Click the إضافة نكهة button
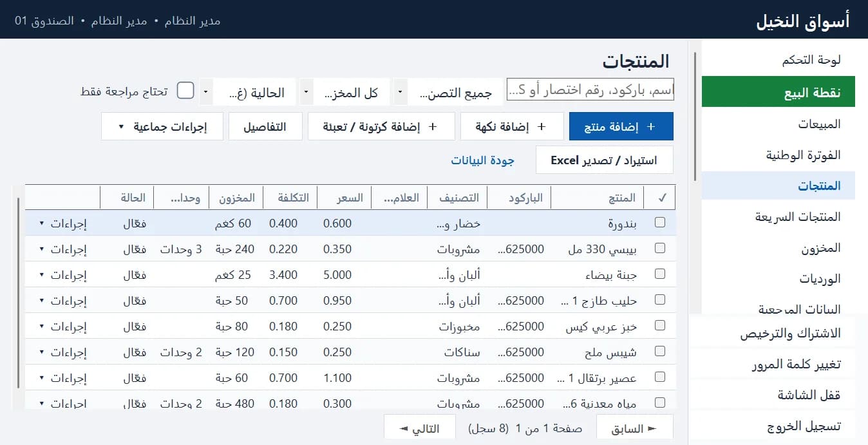 (x=512, y=126)
